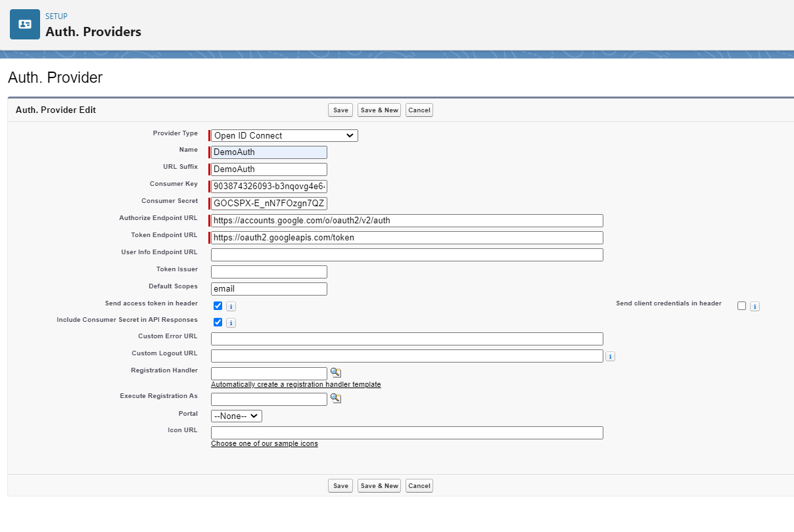Select the Token Issuer text field
Viewport: 794px width, 532px height.
(269, 272)
